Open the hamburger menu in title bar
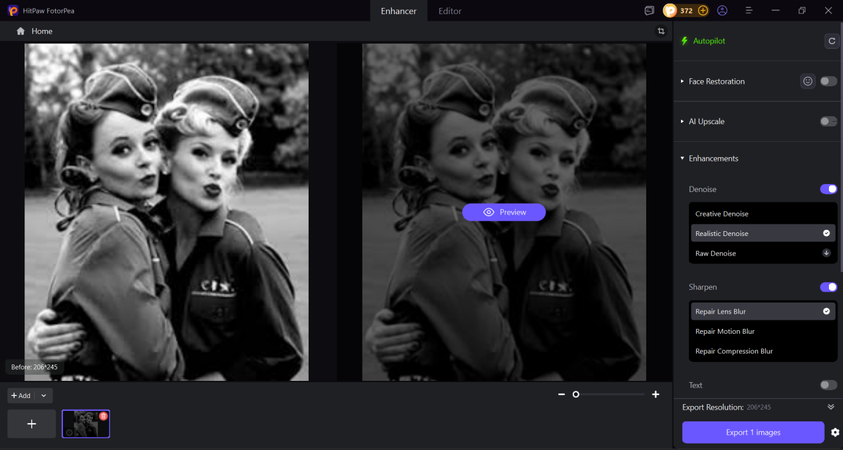The image size is (843, 450). 749,10
